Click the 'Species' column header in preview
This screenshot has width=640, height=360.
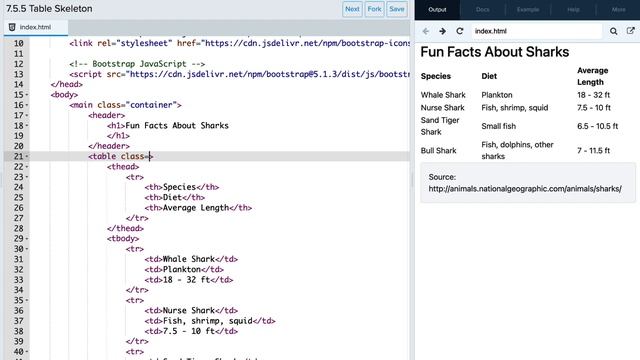(x=436, y=76)
